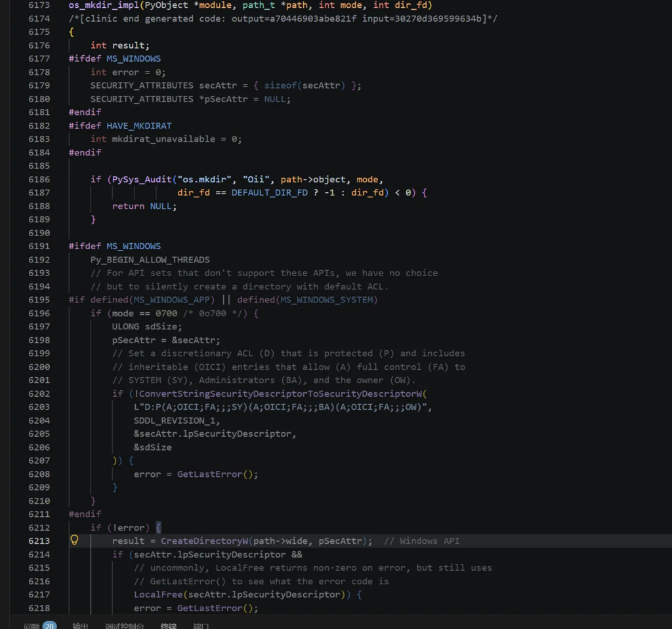The width and height of the screenshot is (672, 629).
Task: Click on 'int result;' declaration
Action: click(x=120, y=45)
